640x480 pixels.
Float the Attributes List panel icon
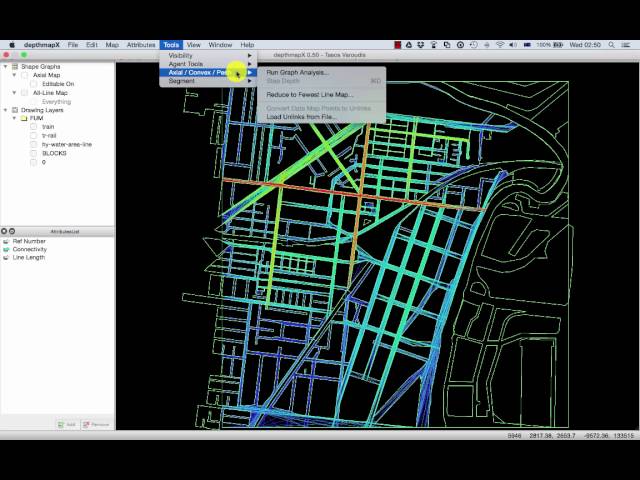point(12,231)
